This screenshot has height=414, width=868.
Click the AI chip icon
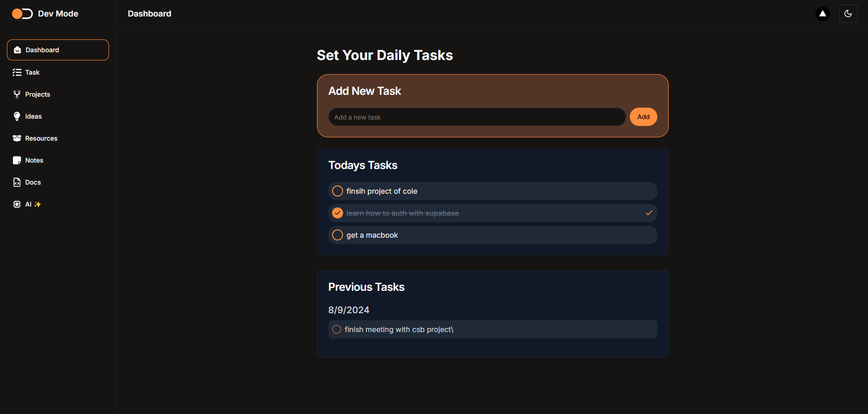coord(17,204)
